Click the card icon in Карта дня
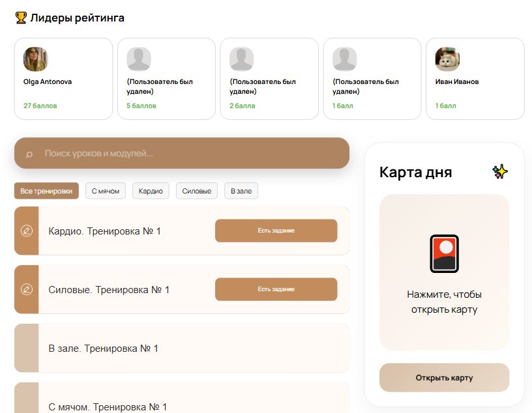The image size is (532, 413). (445, 253)
